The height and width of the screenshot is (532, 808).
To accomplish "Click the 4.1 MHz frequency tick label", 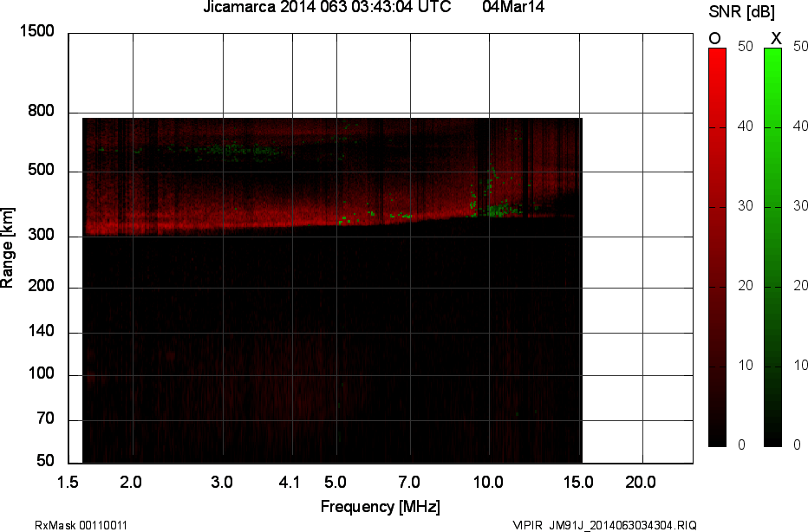I will click(x=290, y=482).
